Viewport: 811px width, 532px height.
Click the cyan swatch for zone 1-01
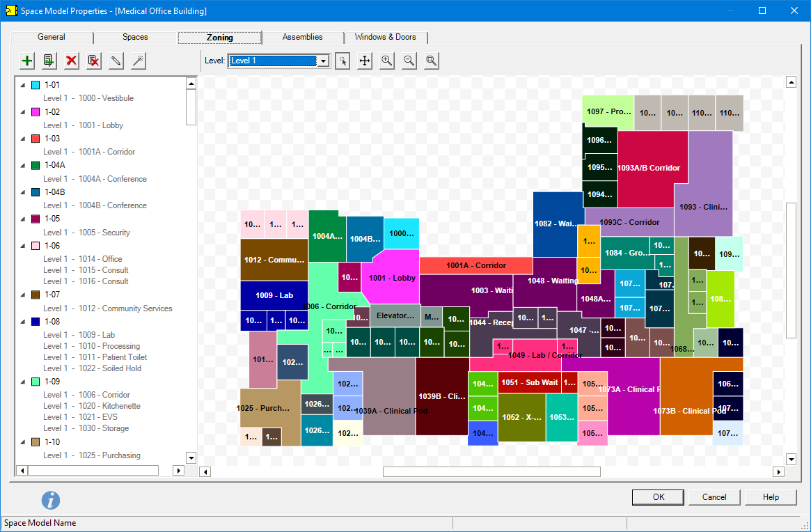tap(36, 85)
